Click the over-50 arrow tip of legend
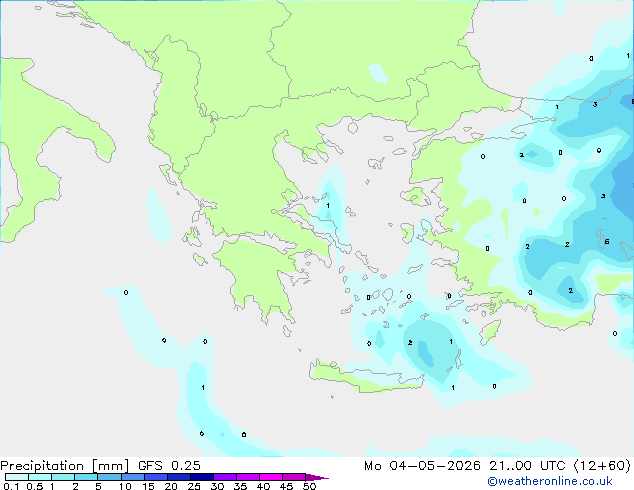The height and width of the screenshot is (490, 634). [x=317, y=477]
